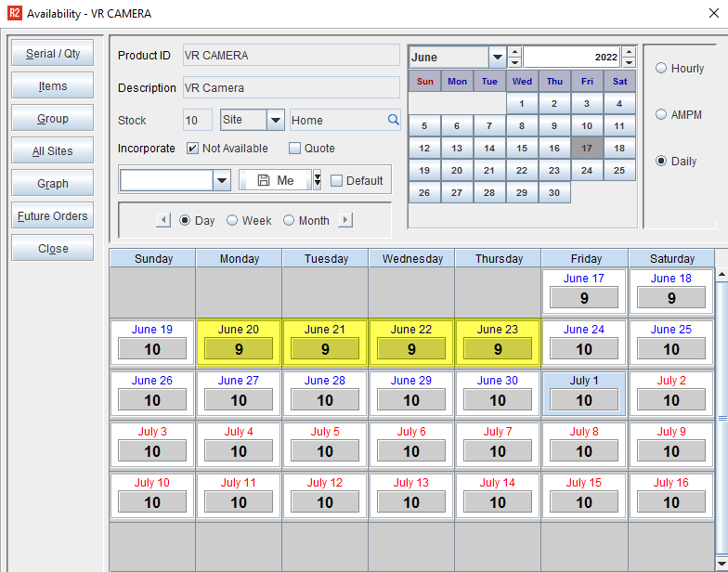Click the previous period left arrow

[163, 220]
